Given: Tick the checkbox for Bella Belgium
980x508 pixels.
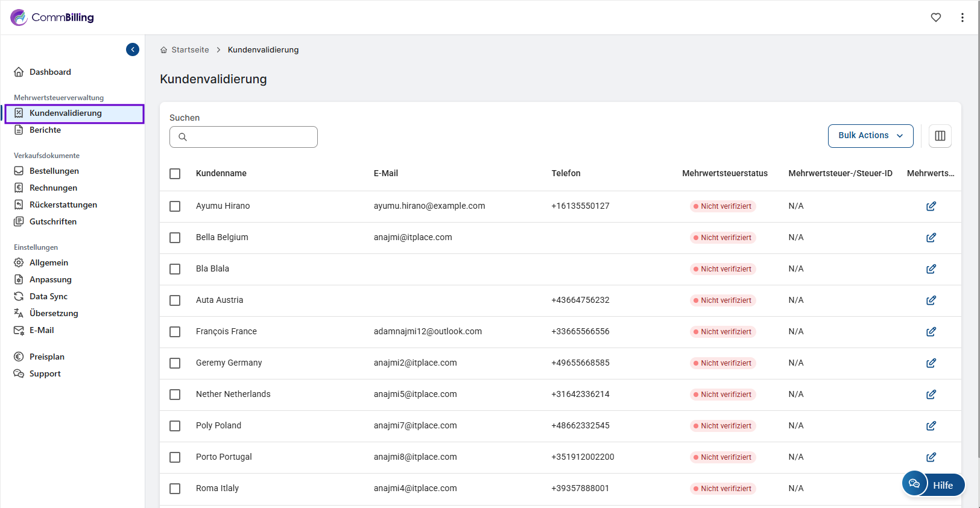Looking at the screenshot, I should click(x=175, y=238).
